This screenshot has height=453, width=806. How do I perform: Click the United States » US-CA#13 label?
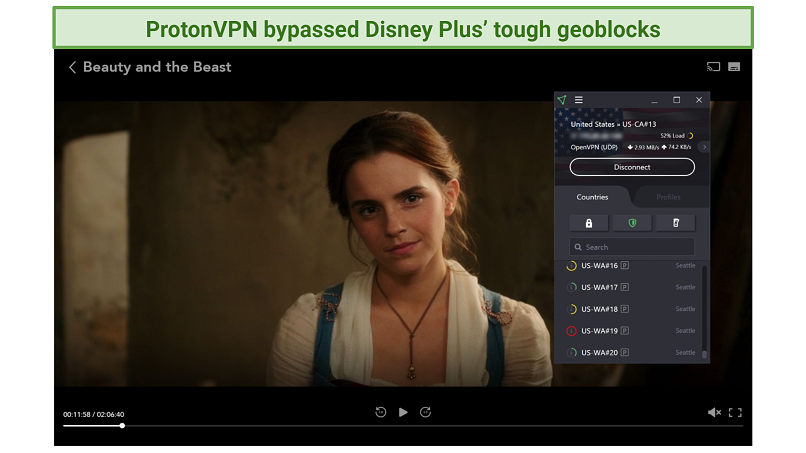pyautogui.click(x=613, y=124)
